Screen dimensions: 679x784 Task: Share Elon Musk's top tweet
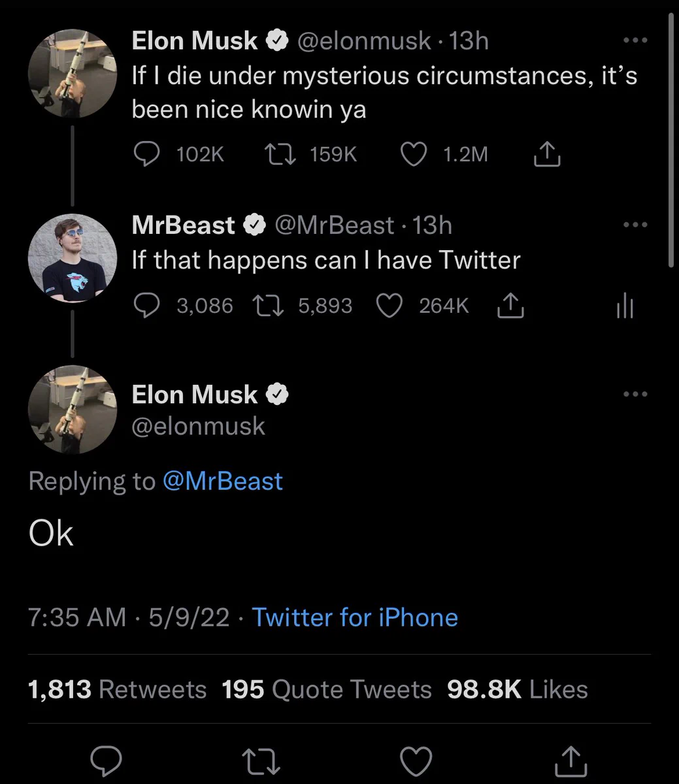click(x=547, y=154)
